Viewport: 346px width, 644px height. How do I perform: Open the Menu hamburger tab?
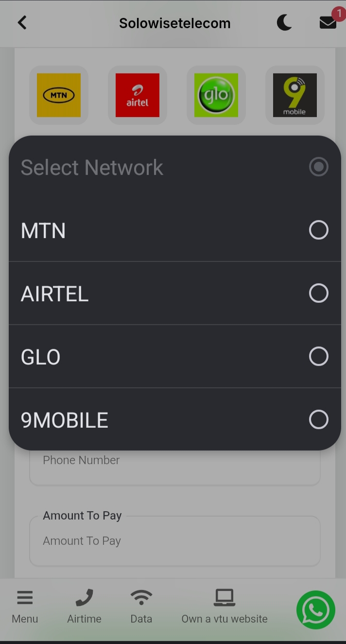(x=25, y=607)
